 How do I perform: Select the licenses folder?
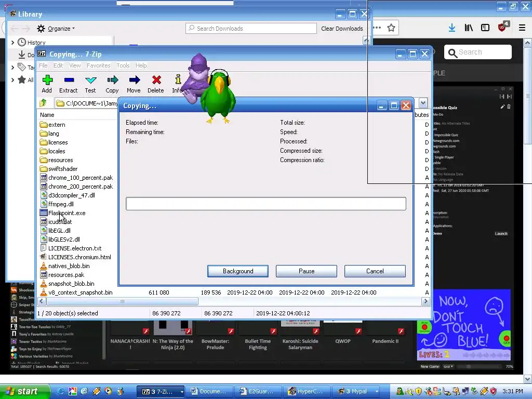coord(54,142)
